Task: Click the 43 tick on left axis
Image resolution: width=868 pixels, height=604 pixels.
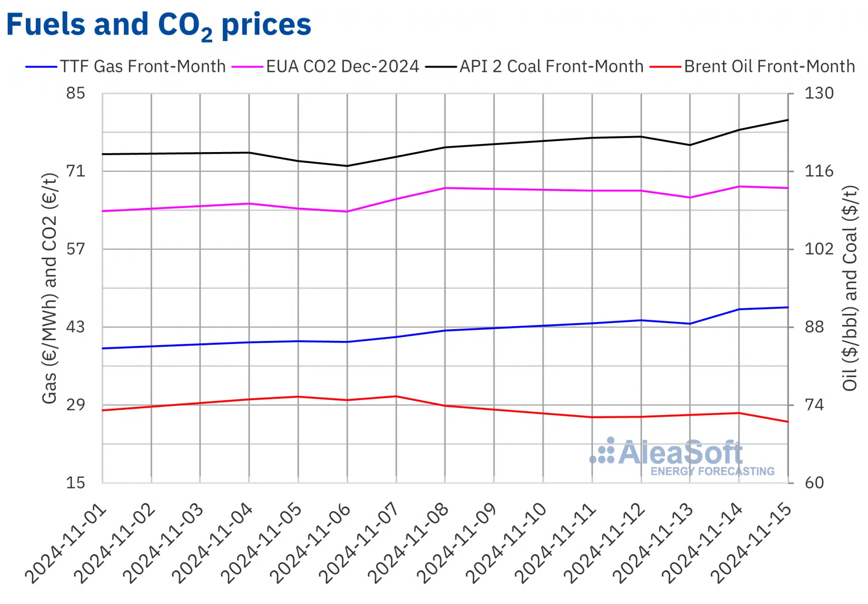Action: [75, 327]
